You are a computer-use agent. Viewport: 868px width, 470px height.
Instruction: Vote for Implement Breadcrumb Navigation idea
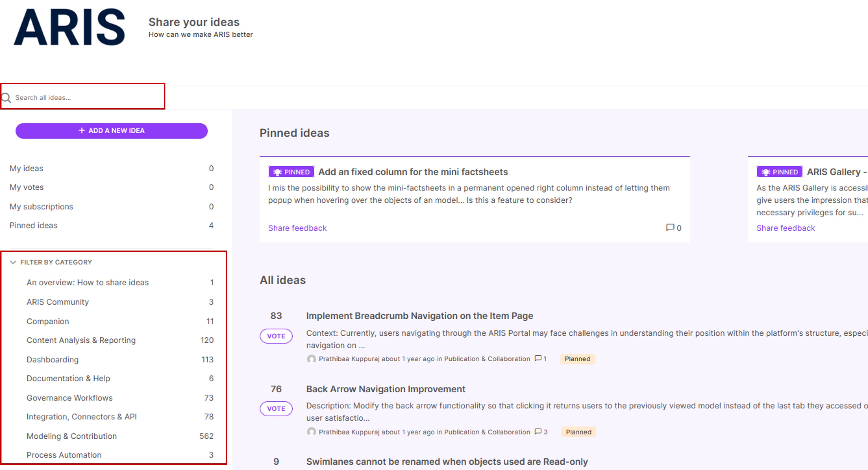tap(276, 336)
